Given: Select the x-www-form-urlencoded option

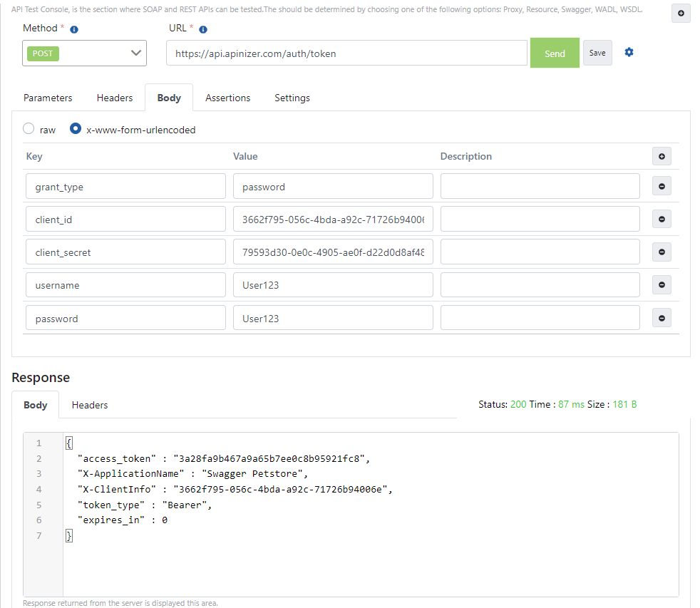Looking at the screenshot, I should (75, 129).
